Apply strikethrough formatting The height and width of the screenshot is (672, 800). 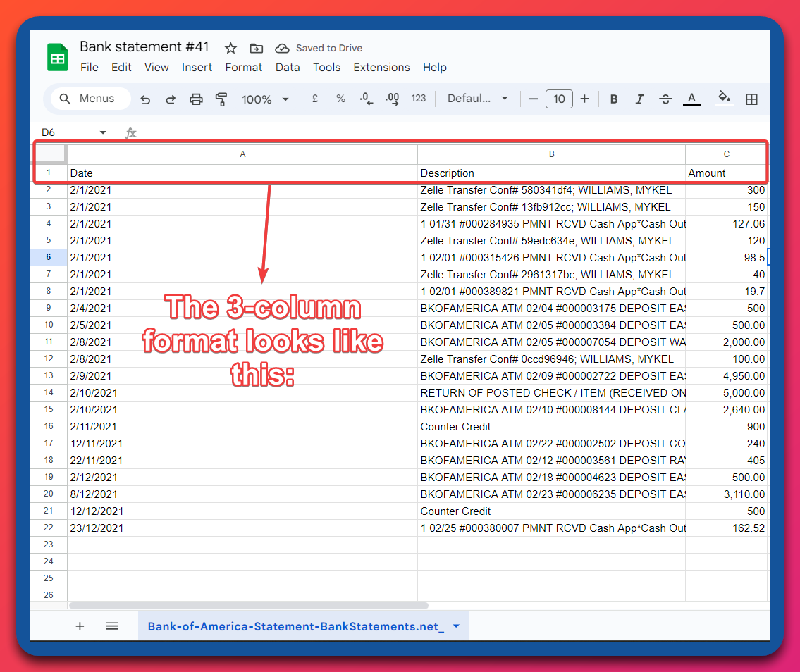665,99
